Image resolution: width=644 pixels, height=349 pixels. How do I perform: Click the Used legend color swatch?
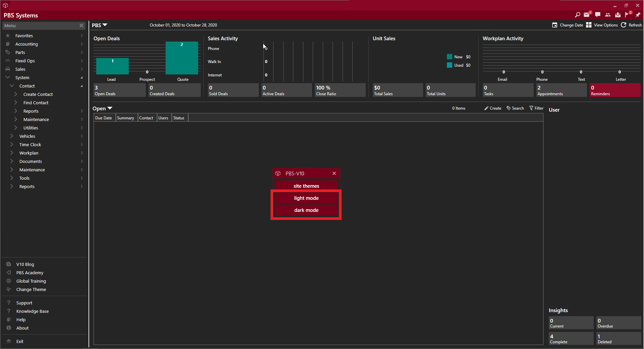[450, 65]
